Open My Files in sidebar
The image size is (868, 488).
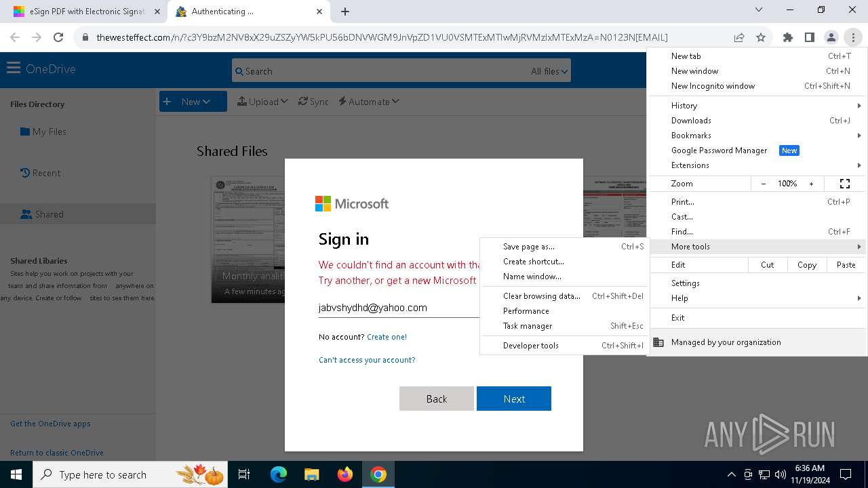click(43, 131)
